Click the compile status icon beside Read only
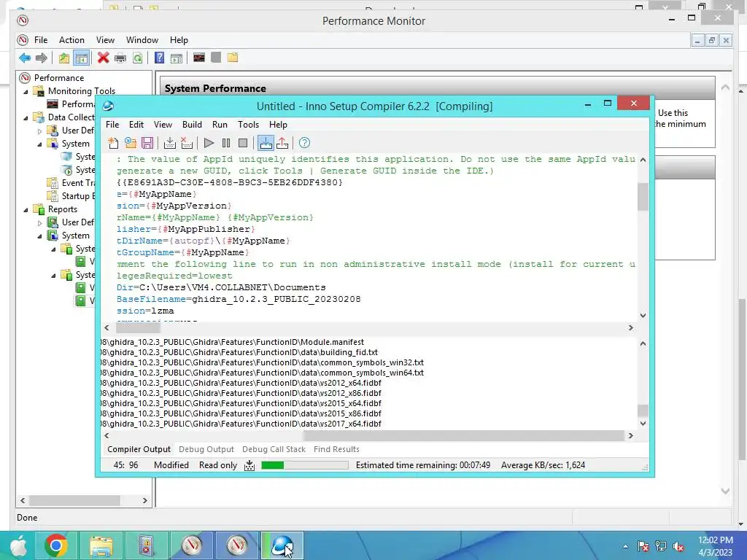This screenshot has width=747, height=560. [x=249, y=465]
